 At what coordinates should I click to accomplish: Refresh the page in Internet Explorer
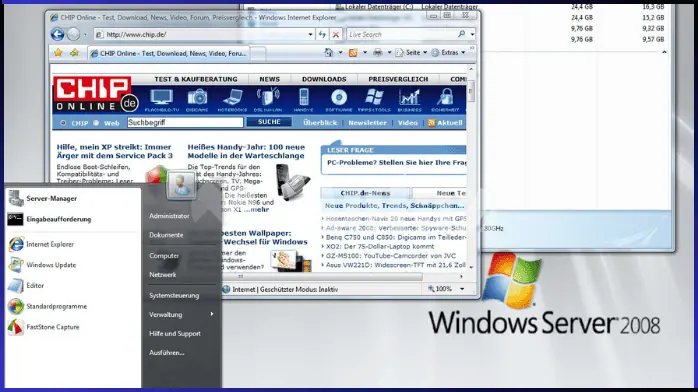pyautogui.click(x=322, y=34)
